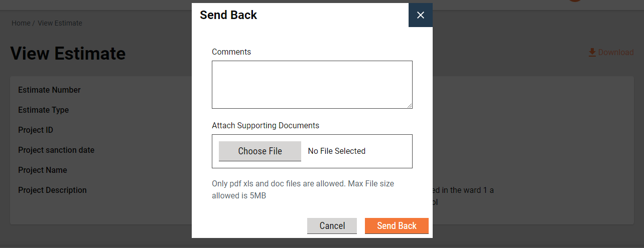
Task: Click the file size restriction hint text
Action: pyautogui.click(x=303, y=189)
